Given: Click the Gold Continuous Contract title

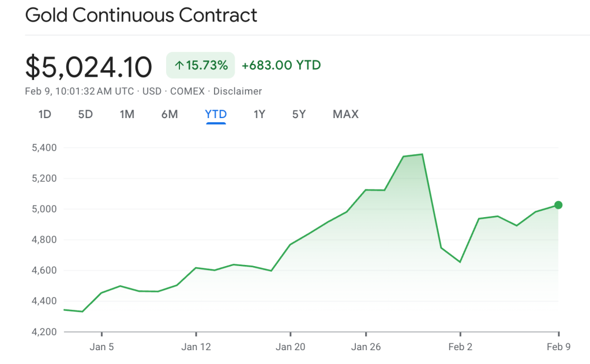Looking at the screenshot, I should (141, 16).
